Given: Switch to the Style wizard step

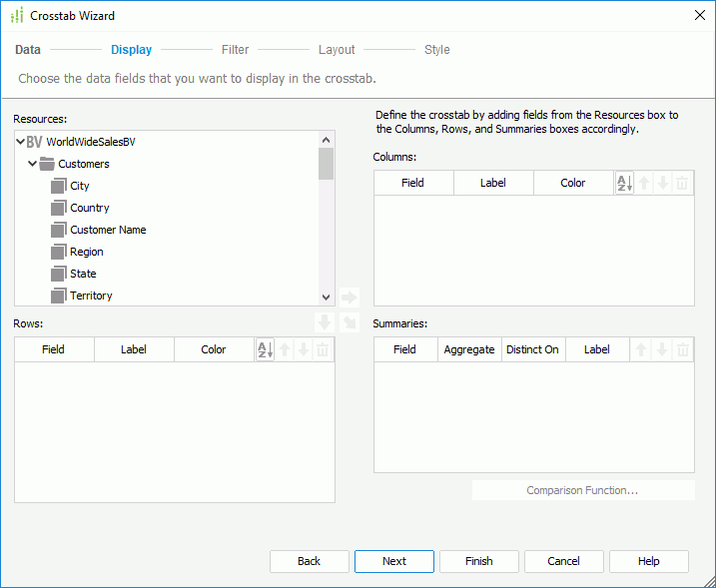Looking at the screenshot, I should coord(437,49).
